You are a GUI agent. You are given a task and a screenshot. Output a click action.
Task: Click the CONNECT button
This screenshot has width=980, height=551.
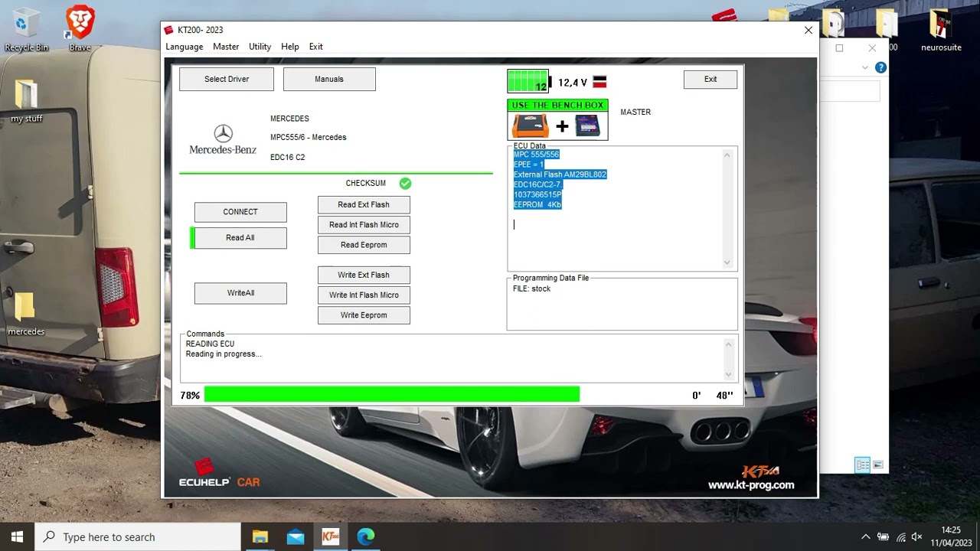(240, 212)
